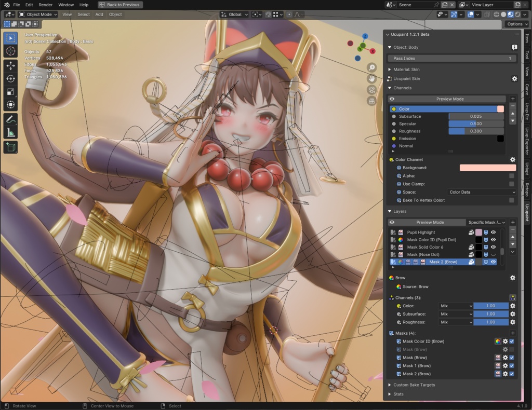Open the Specific Mask dropdown in Layers header
Screen dimensions: 532x410
click(x=486, y=222)
